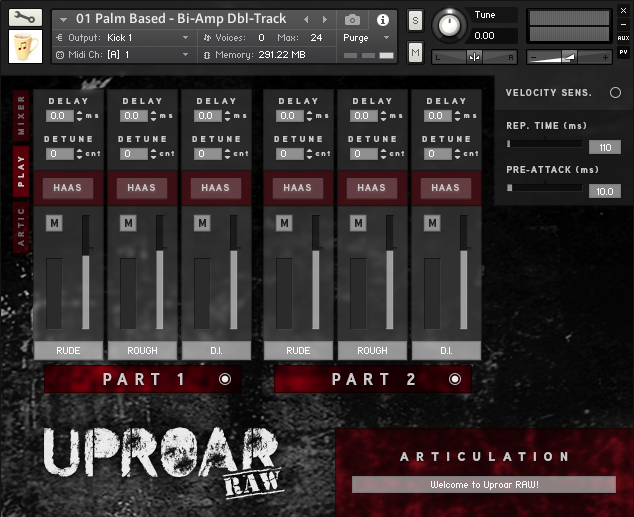Click the Max voices value 24

(316, 38)
